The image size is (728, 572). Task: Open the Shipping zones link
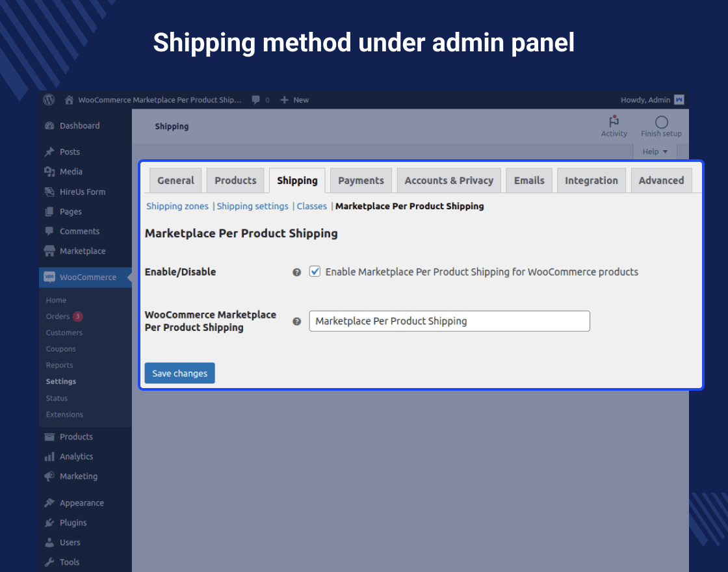point(177,206)
